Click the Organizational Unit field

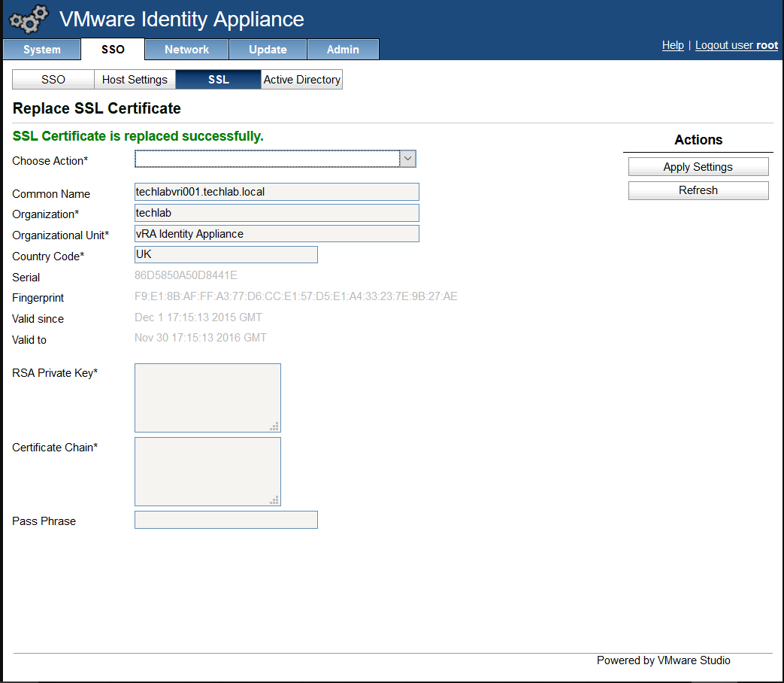(277, 234)
